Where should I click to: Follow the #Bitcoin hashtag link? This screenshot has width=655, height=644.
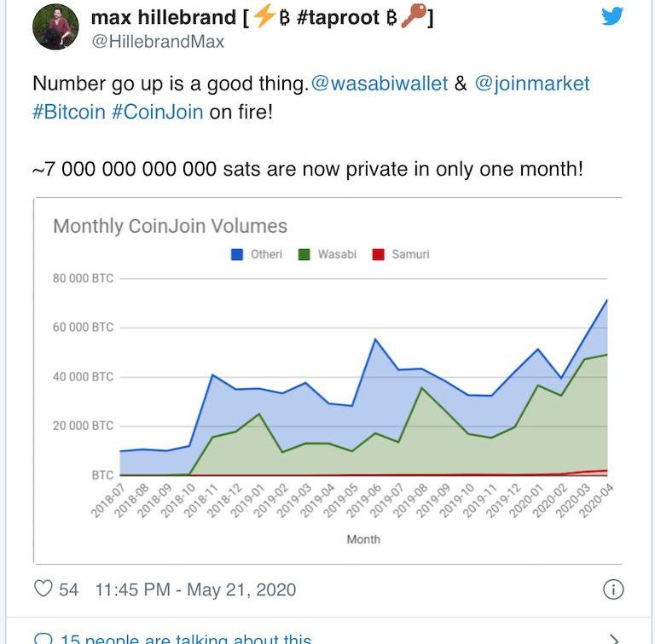click(69, 112)
